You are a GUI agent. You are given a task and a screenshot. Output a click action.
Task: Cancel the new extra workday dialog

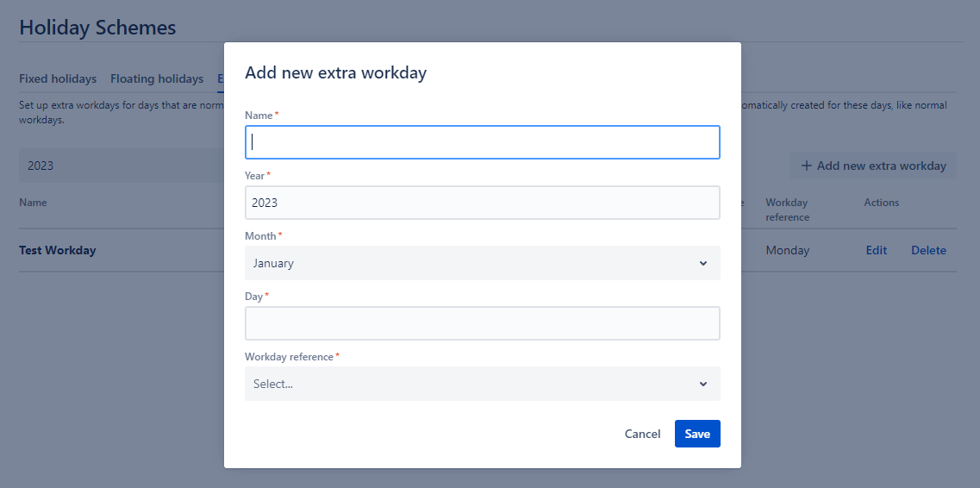642,434
